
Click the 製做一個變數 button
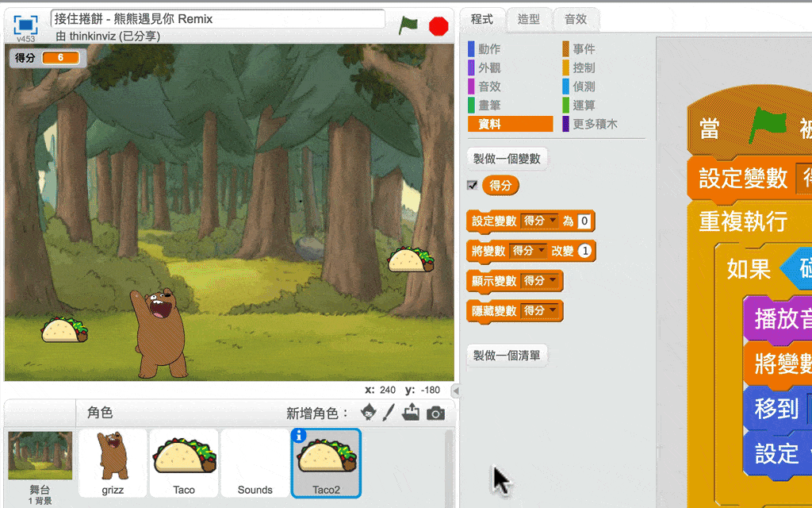point(507,159)
